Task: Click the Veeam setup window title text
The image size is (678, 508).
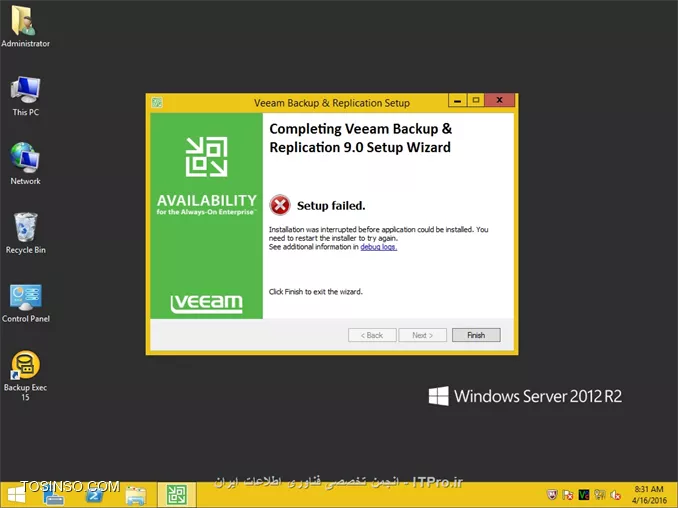Action: coord(332,103)
